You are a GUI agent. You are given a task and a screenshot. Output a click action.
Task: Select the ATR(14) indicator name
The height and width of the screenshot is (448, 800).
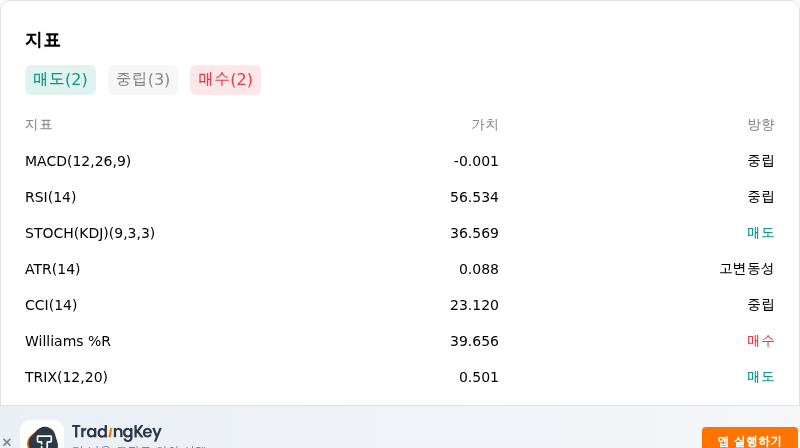[x=53, y=269]
